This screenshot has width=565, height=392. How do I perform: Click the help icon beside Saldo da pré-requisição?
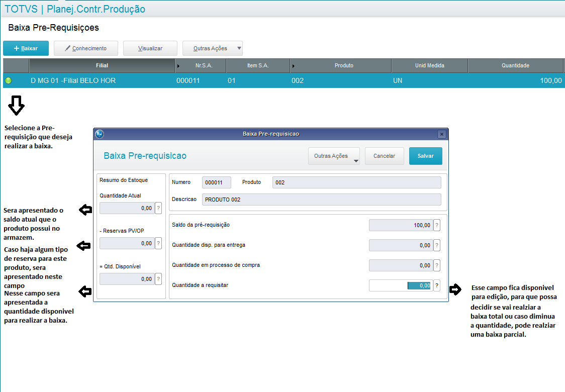point(437,225)
